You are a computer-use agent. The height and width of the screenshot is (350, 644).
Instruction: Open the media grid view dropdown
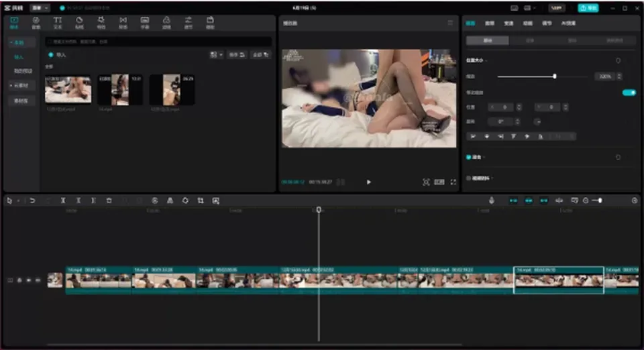(x=217, y=54)
